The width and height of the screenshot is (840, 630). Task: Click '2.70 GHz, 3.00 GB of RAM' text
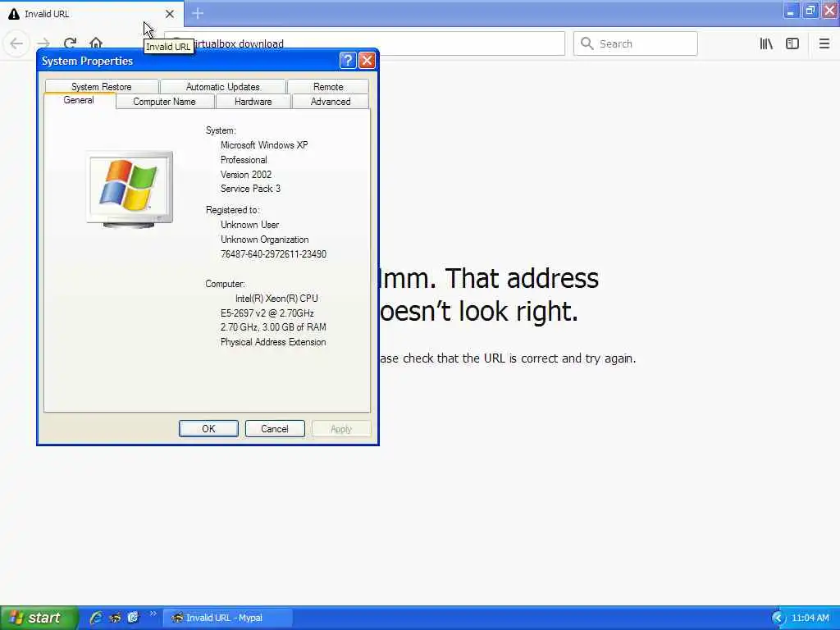point(273,326)
